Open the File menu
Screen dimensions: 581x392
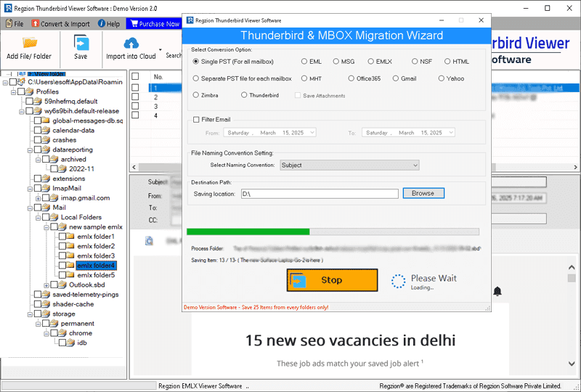coord(15,24)
